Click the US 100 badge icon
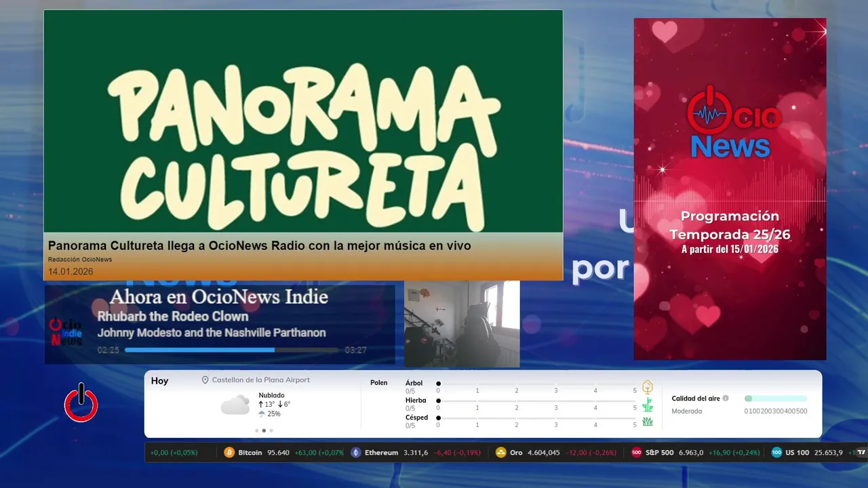This screenshot has width=868, height=488. (776, 453)
